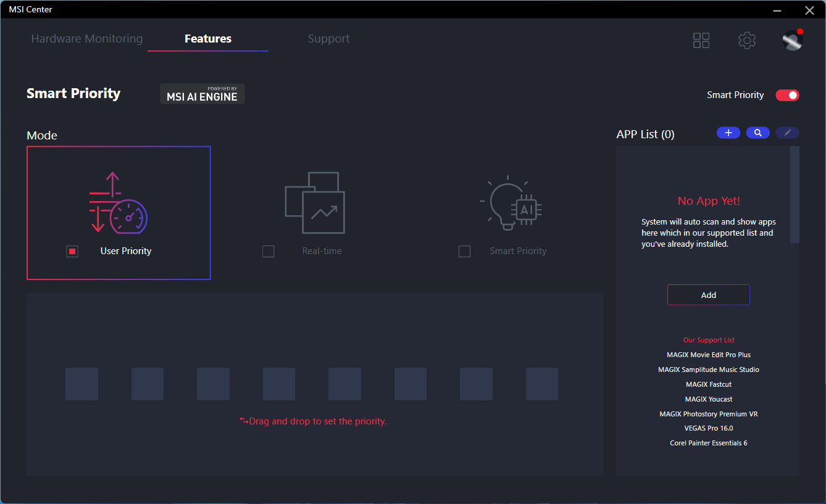Select the Real-time chart windows icon
The height and width of the screenshot is (504, 826).
point(315,203)
